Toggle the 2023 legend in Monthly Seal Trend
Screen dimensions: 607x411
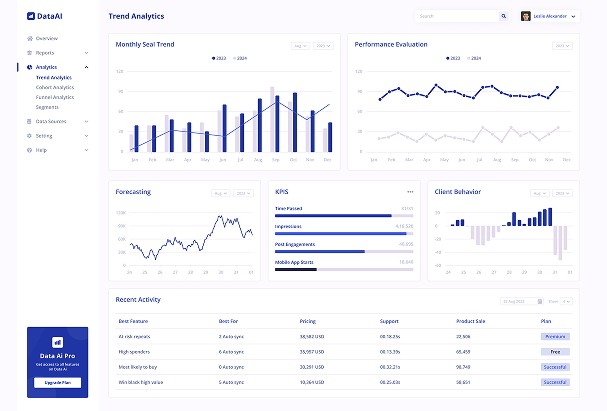pyautogui.click(x=218, y=58)
